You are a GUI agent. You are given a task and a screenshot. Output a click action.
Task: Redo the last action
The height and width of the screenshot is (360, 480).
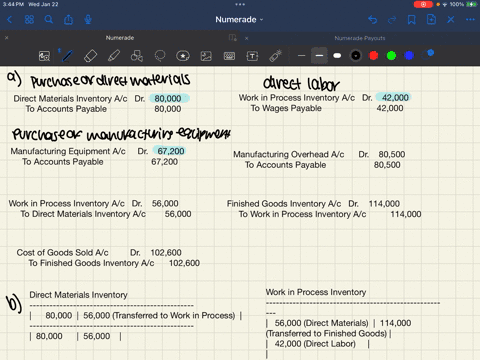392,20
